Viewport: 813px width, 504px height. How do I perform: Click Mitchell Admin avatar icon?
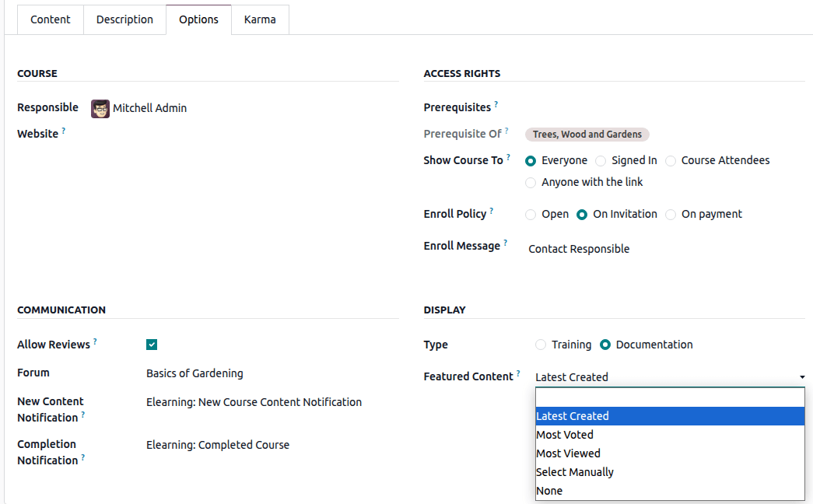pyautogui.click(x=100, y=109)
